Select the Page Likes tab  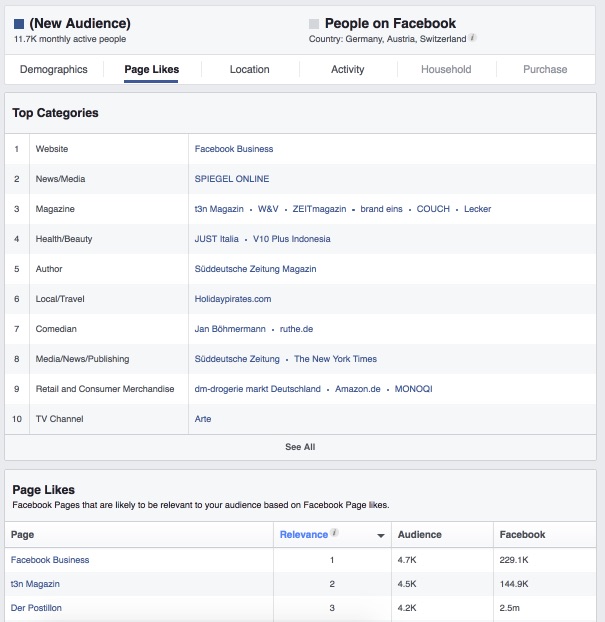[x=152, y=69]
